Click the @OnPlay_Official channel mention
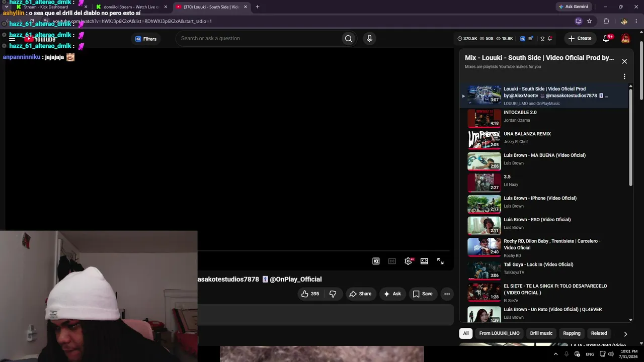This screenshot has height=362, width=644. (295, 280)
